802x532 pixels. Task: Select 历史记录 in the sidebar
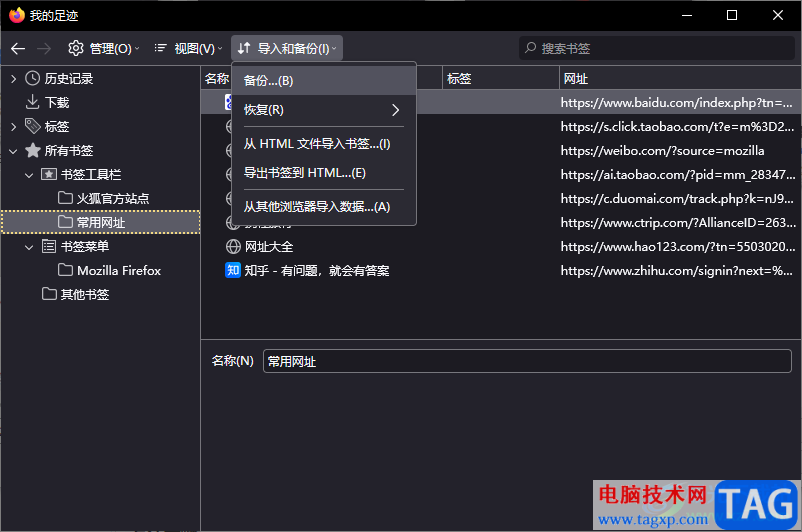pyautogui.click(x=69, y=79)
